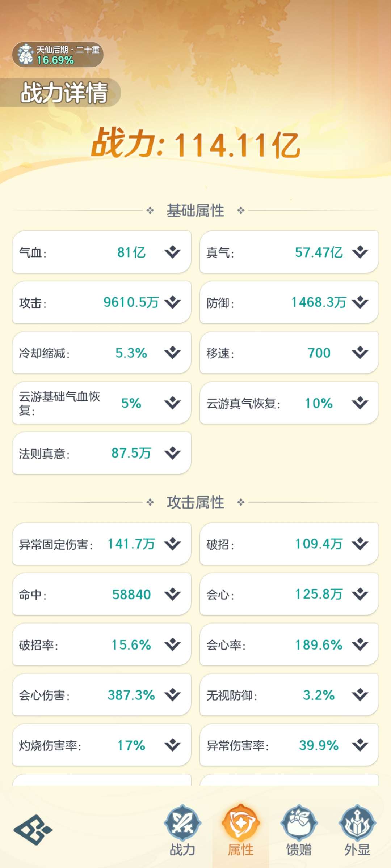Tap the 战力详情 title label
This screenshot has height=868, width=391.
pyautogui.click(x=64, y=93)
